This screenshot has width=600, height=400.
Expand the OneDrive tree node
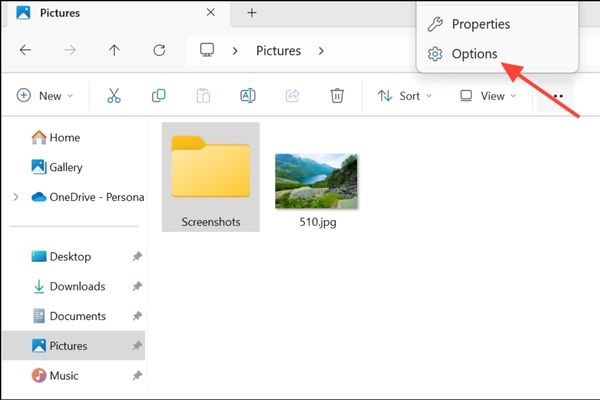tap(15, 197)
